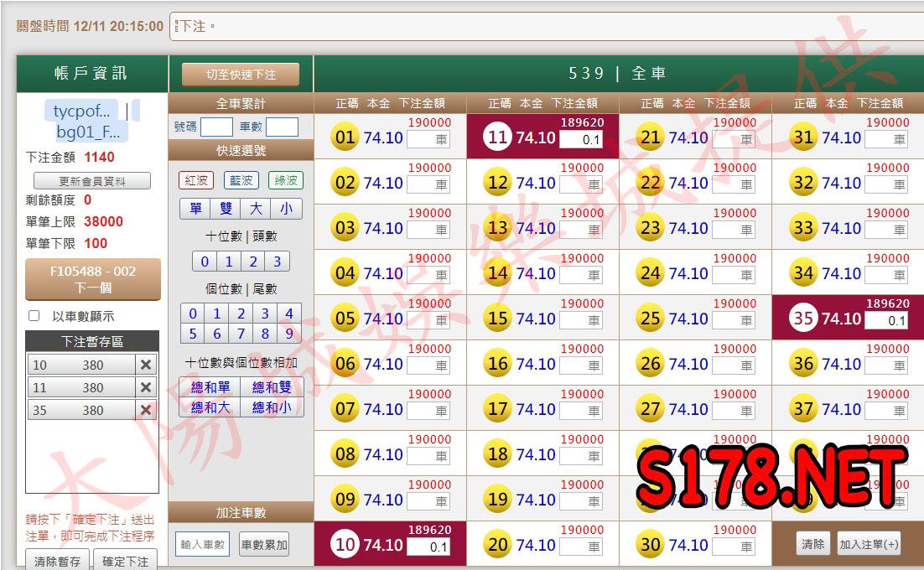This screenshot has width=924, height=570.
Task: Select number ball 24
Action: pyautogui.click(x=651, y=273)
